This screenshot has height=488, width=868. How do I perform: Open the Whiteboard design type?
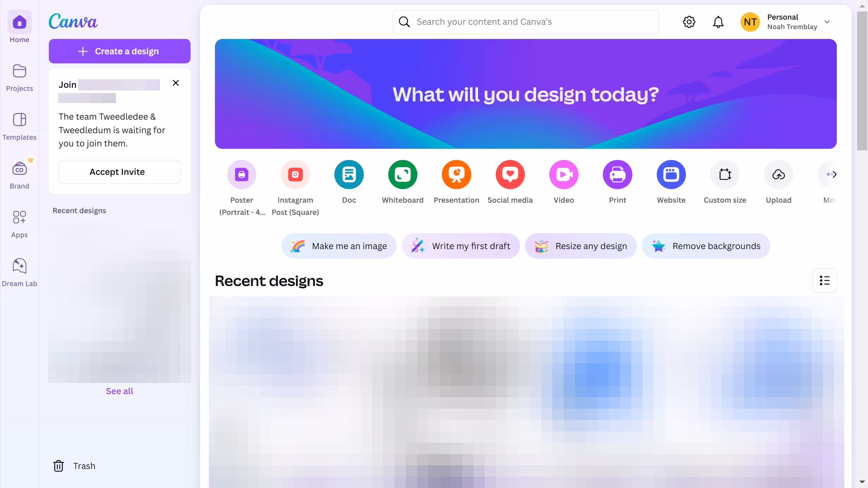click(x=402, y=175)
